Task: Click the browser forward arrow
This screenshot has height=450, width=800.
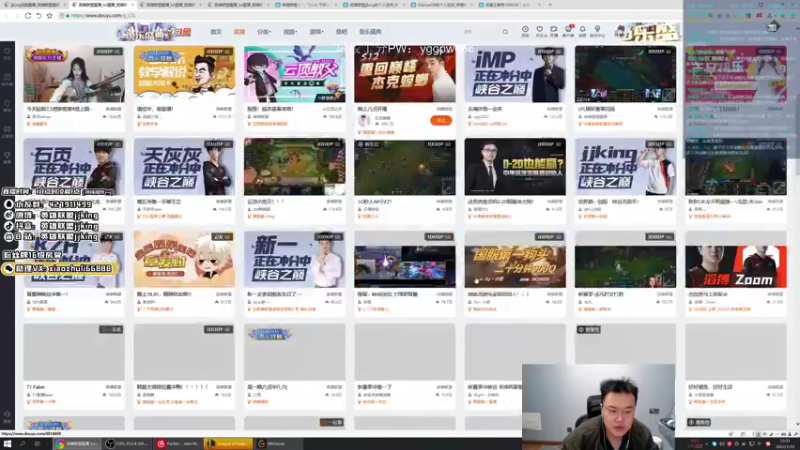Action: (x=17, y=16)
